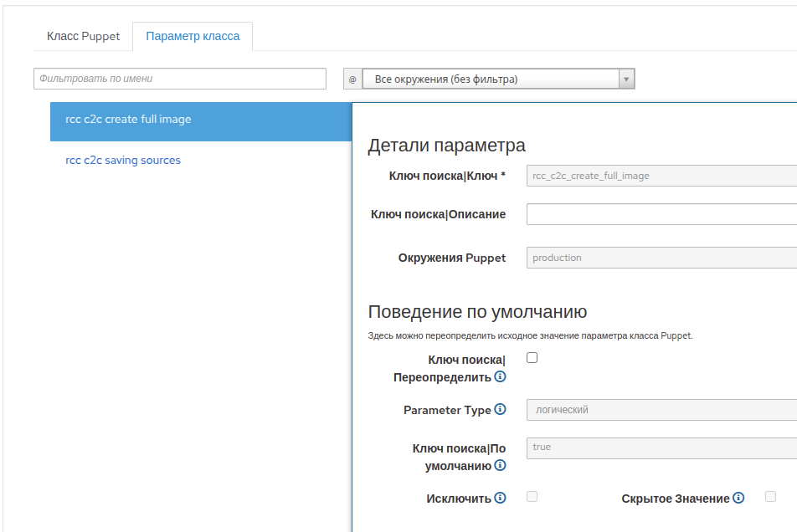Show help icon for По умолчанию
This screenshot has height=532, width=797.
pos(500,466)
